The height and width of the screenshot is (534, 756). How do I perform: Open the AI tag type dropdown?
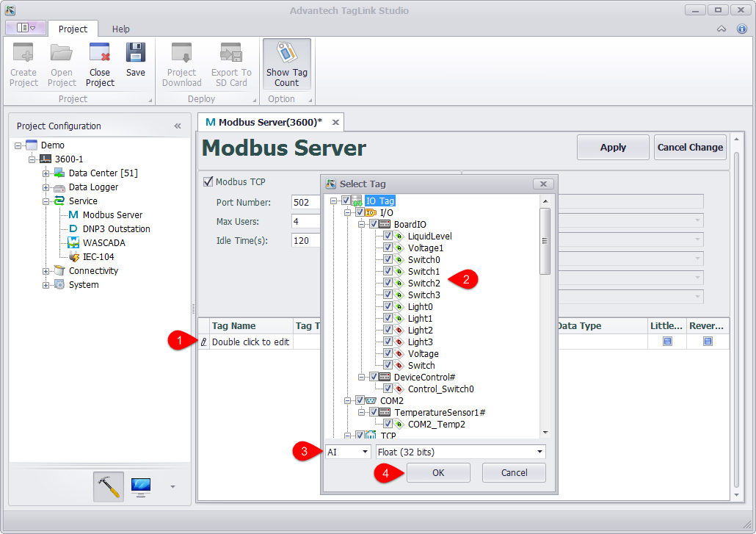pyautogui.click(x=348, y=452)
